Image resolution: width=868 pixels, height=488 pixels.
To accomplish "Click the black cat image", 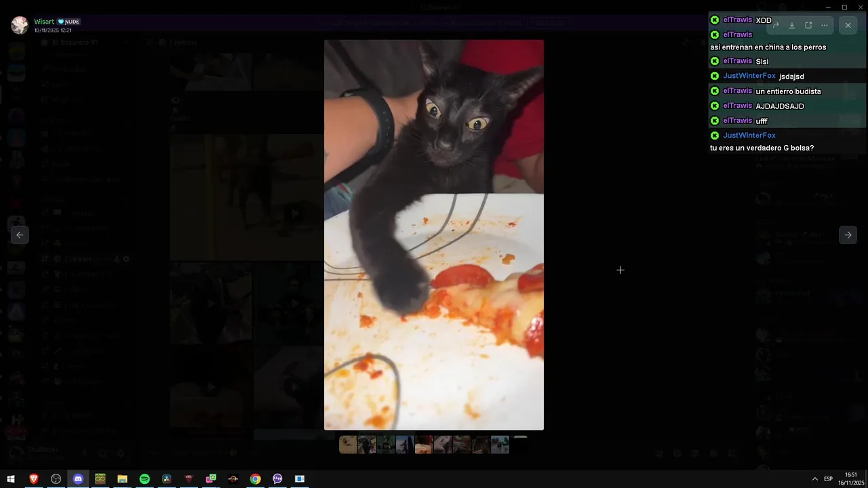I will (x=434, y=235).
